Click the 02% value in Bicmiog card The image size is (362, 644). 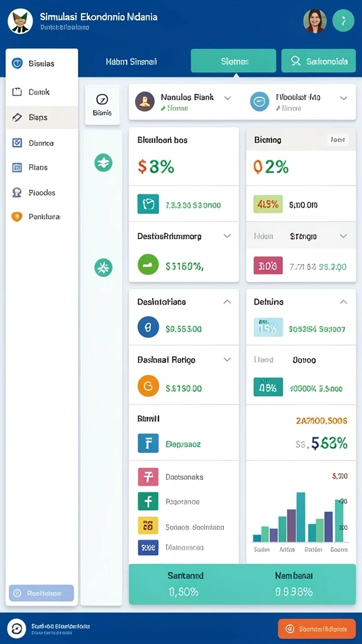271,167
